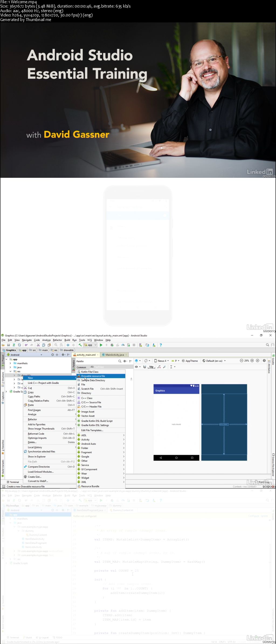Open the orientation in editor dropdown

pos(147,361)
